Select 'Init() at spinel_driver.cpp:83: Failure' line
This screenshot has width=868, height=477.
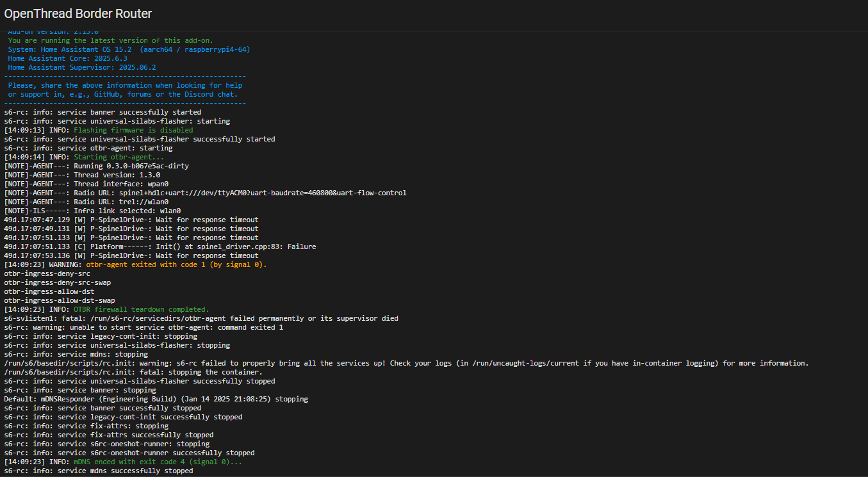[x=160, y=247]
